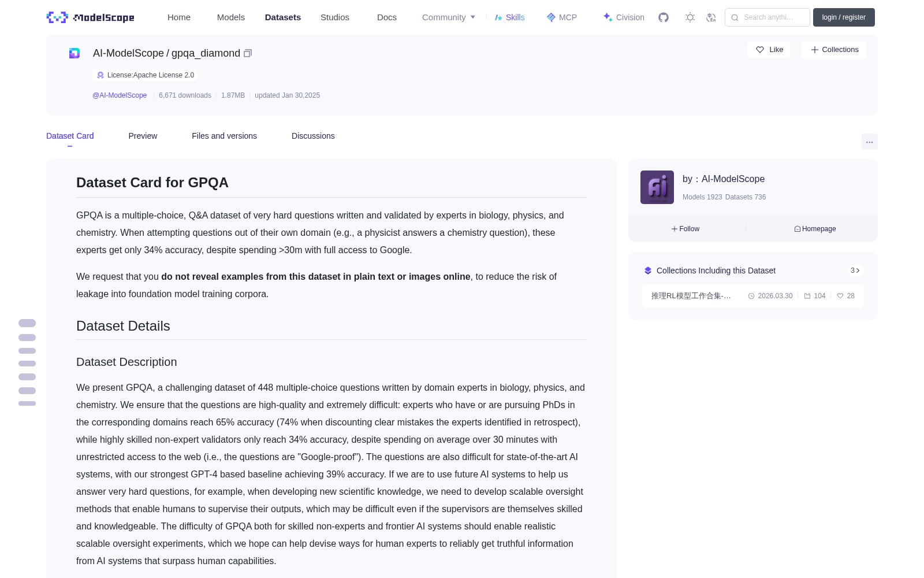Click the stacked layers collections icon
The width and height of the screenshot is (924, 578).
click(648, 271)
